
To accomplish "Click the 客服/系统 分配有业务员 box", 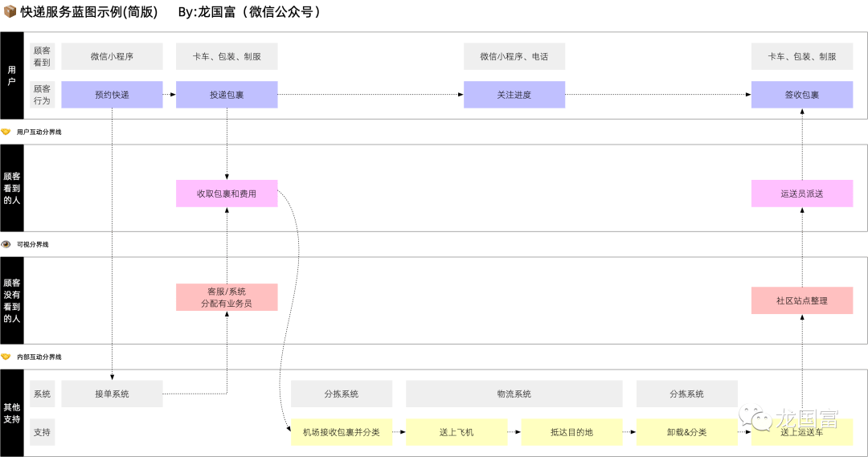I will click(227, 297).
